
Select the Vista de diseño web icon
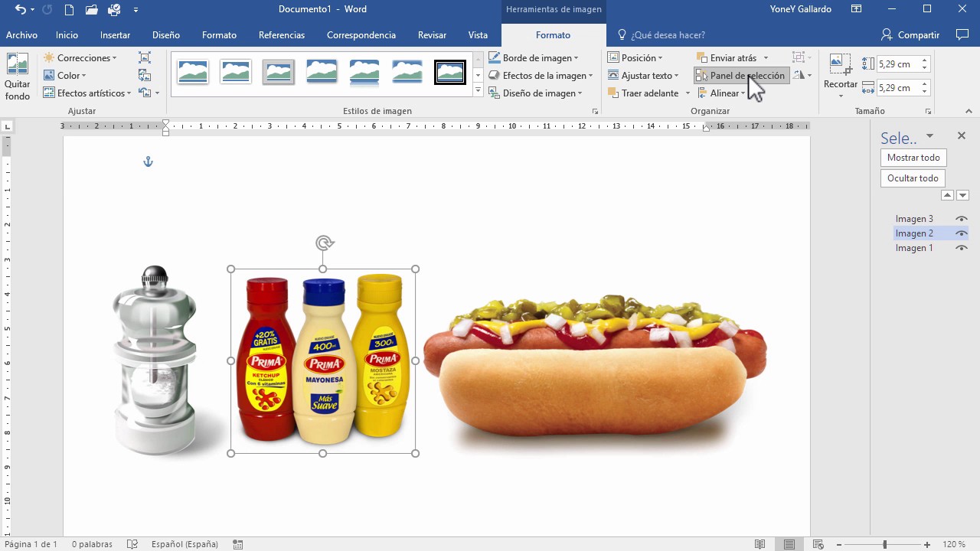(818, 544)
